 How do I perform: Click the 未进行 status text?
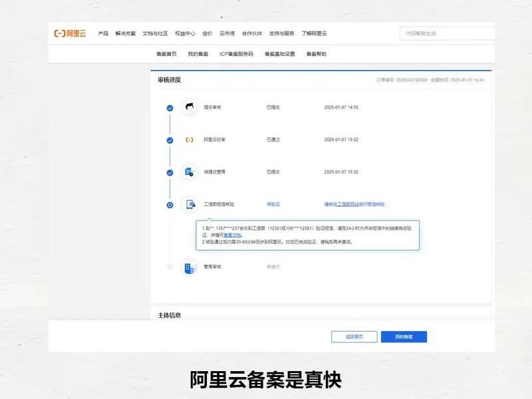coord(273,267)
